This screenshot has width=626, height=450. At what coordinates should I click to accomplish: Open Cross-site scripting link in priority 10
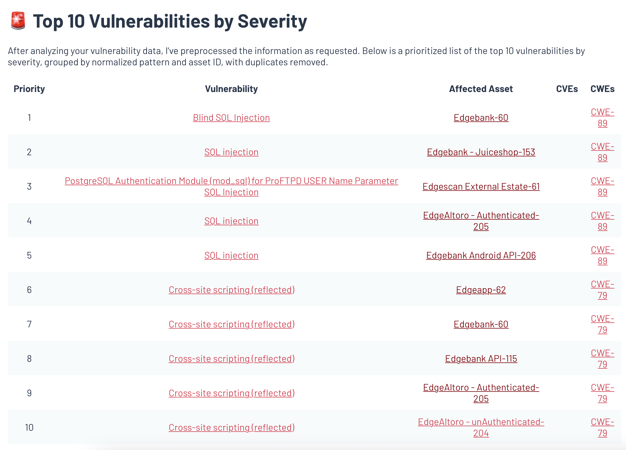coord(232,428)
